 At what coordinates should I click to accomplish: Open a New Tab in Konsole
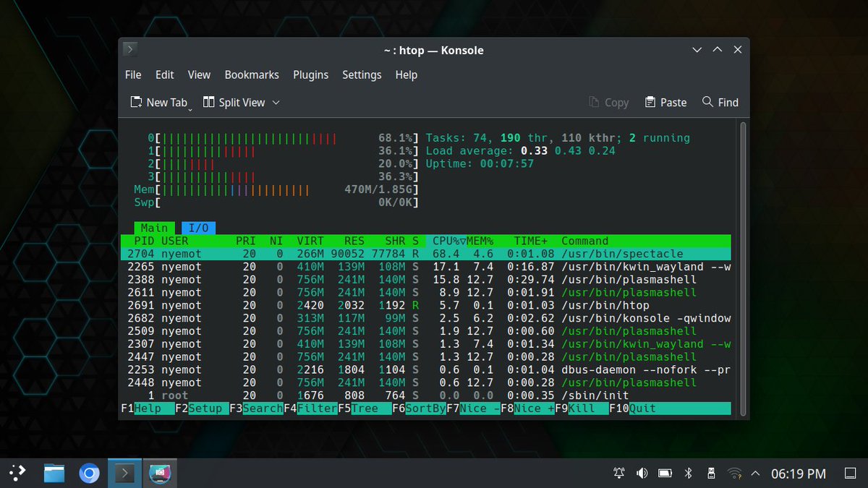click(158, 103)
